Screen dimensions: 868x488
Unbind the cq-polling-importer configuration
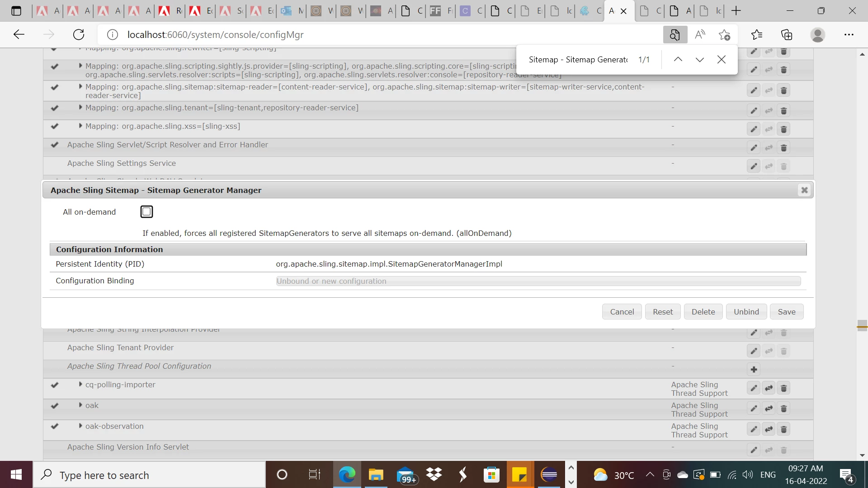coord(769,388)
